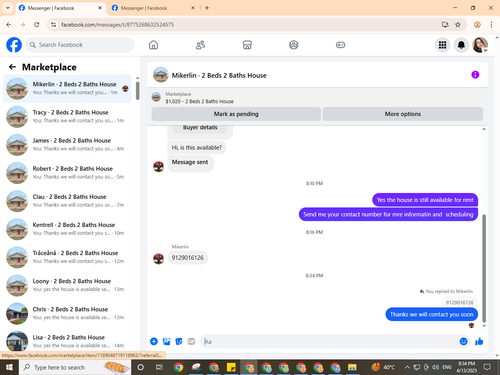Select Mikerlin conversation in the list
Screen dimensions: 500x375
pos(68,89)
